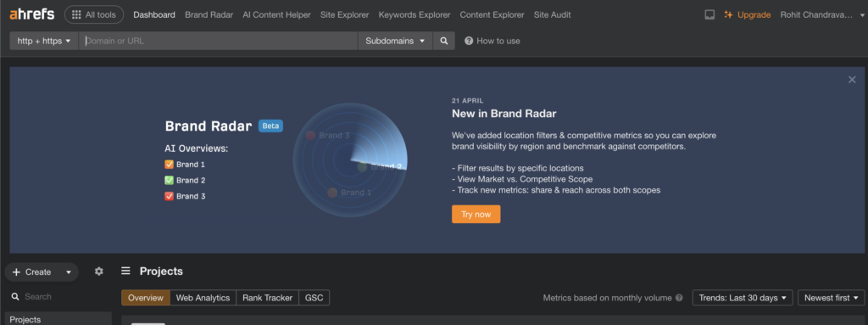Open Content Explorer
Viewport: 868px width, 325px height.
click(492, 15)
